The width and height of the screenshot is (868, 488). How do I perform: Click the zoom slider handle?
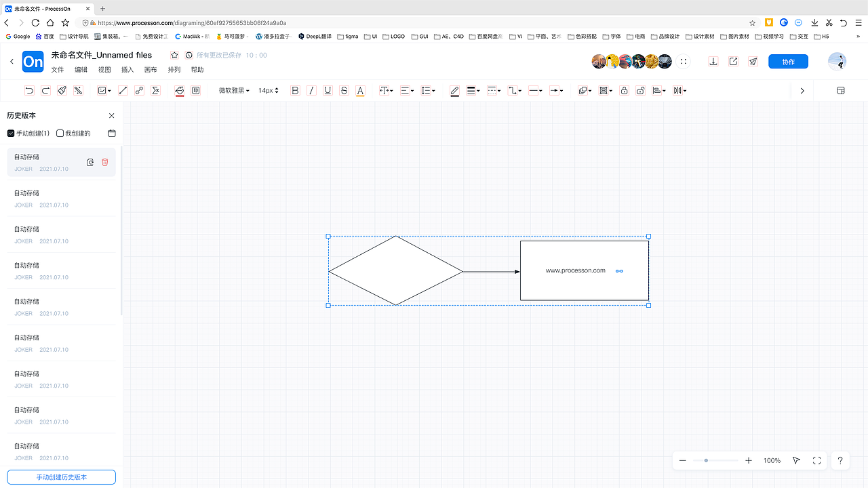click(x=706, y=461)
